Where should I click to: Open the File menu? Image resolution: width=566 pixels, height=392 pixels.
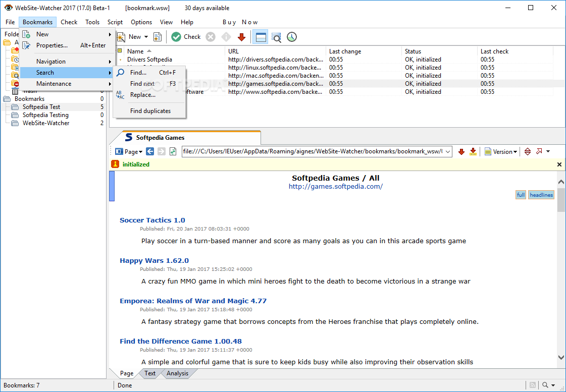pyautogui.click(x=10, y=22)
